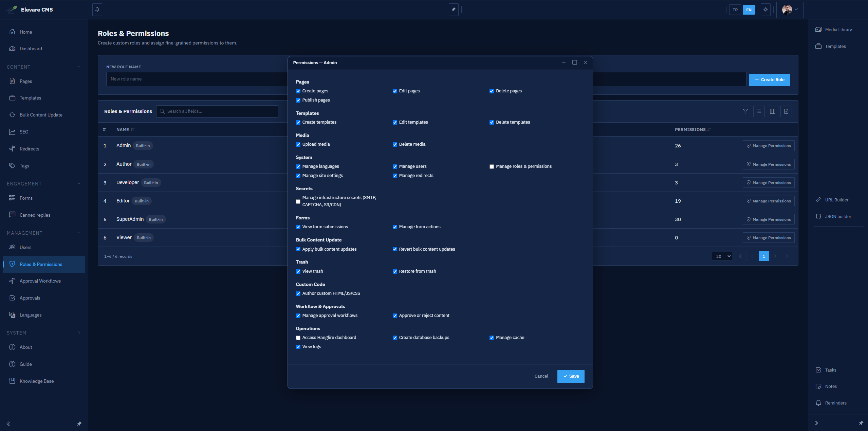Click the Create Role button
The image size is (868, 431).
click(769, 80)
